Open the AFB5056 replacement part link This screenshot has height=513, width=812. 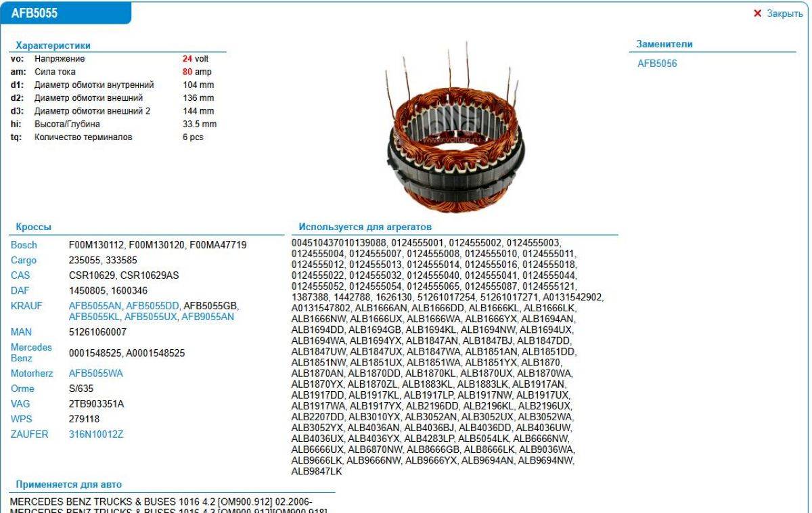tap(657, 64)
